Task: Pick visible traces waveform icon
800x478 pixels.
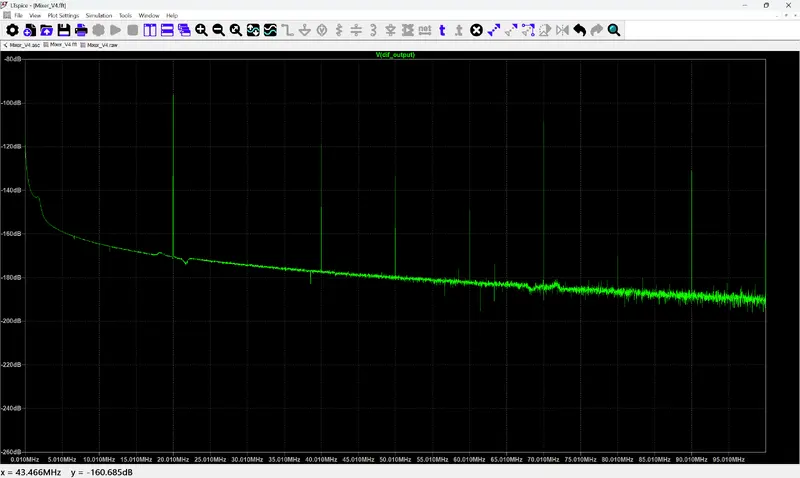Action: click(270, 30)
